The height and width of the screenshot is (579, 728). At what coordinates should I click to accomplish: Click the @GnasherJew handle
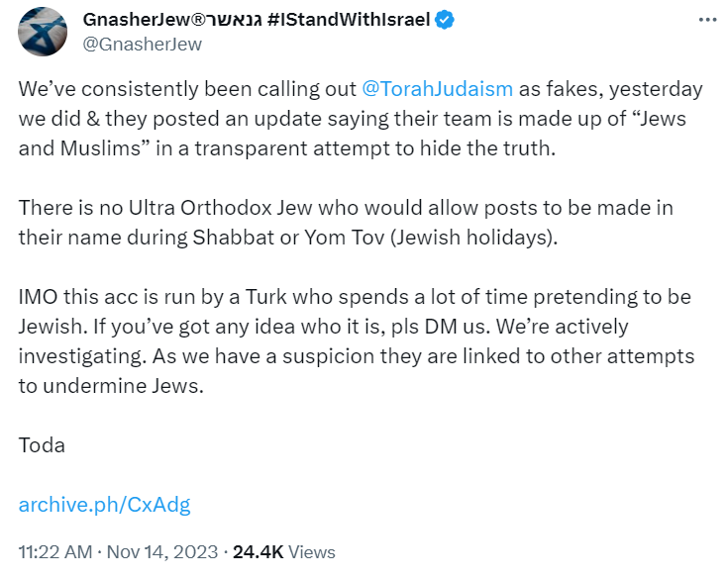[x=142, y=45]
